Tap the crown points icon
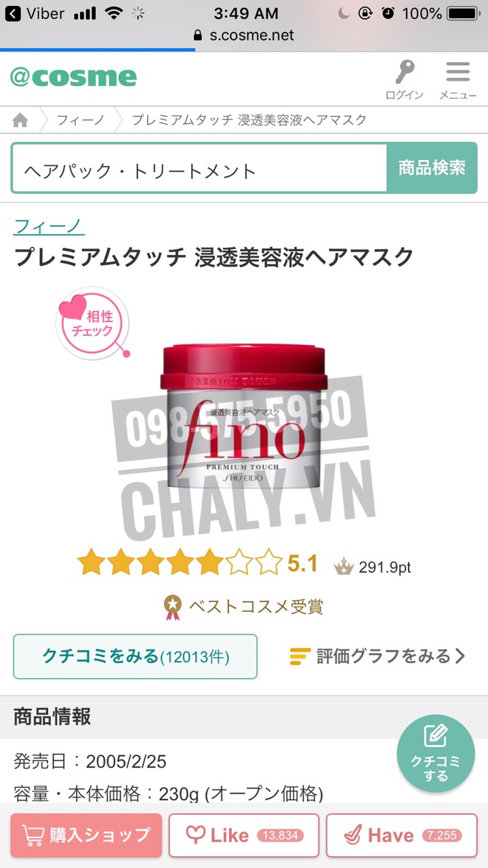Image resolution: width=488 pixels, height=868 pixels. 344,566
